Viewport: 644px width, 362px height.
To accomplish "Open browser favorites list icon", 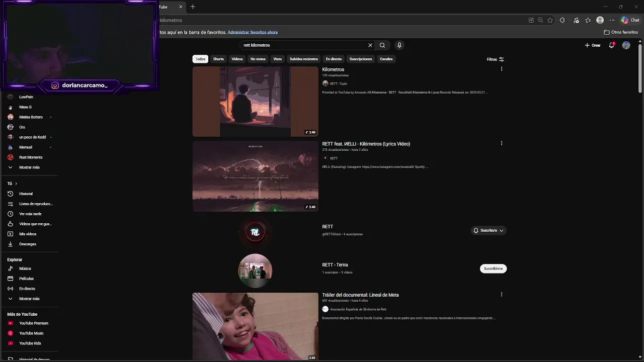I will (x=588, y=20).
